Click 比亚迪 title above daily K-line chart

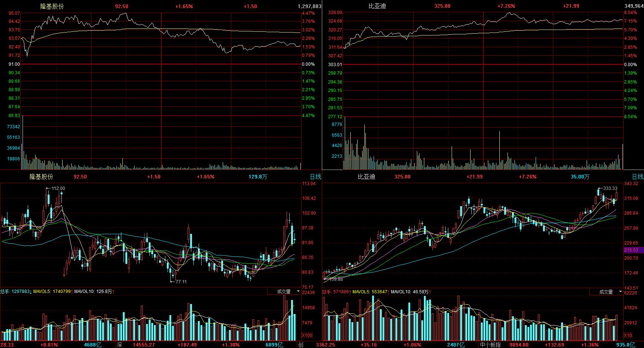(366, 177)
